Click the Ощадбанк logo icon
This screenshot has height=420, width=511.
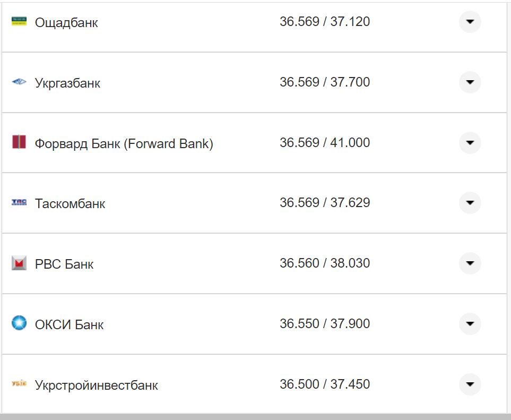[19, 22]
